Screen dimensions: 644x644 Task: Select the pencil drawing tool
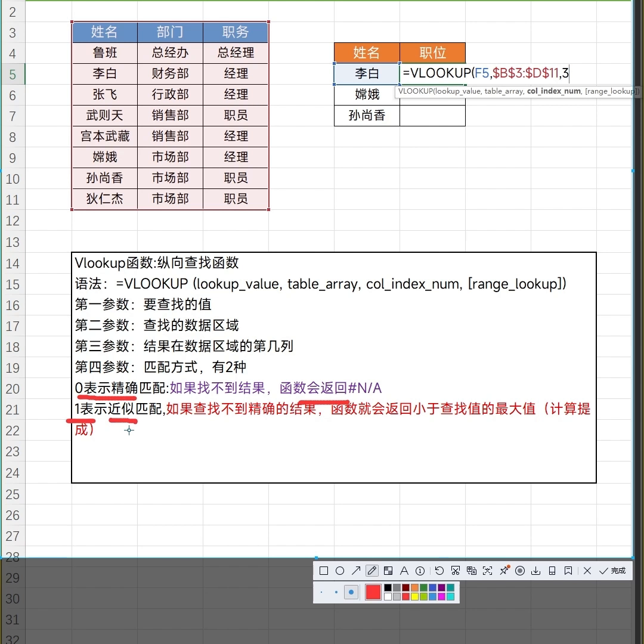[372, 571]
